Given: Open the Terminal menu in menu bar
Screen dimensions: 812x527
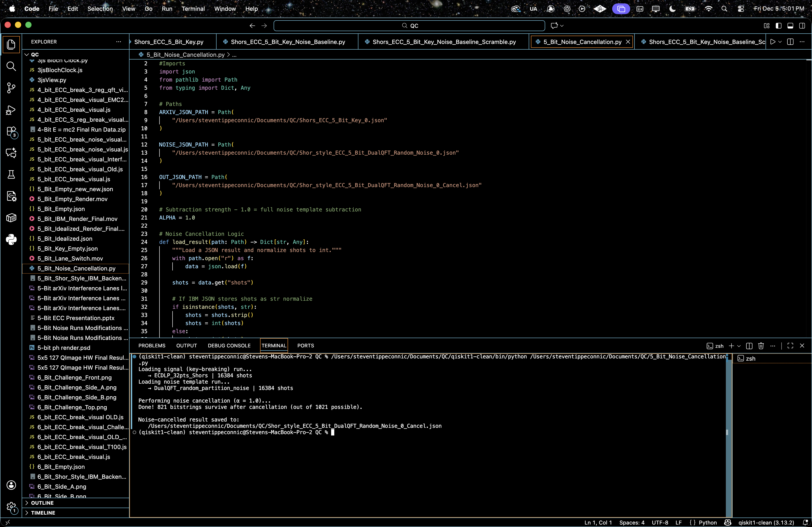Looking at the screenshot, I should (193, 9).
